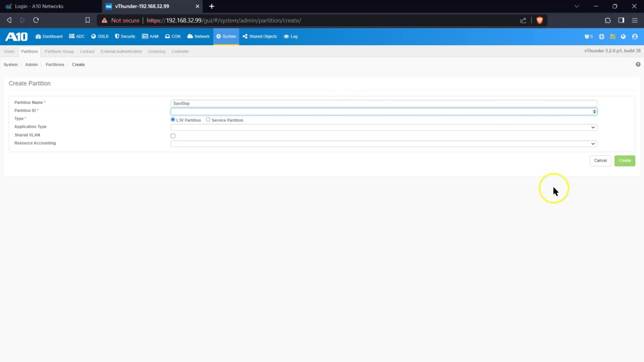Click the Not secure warning indicator
The image size is (644, 362).
pos(120,21)
